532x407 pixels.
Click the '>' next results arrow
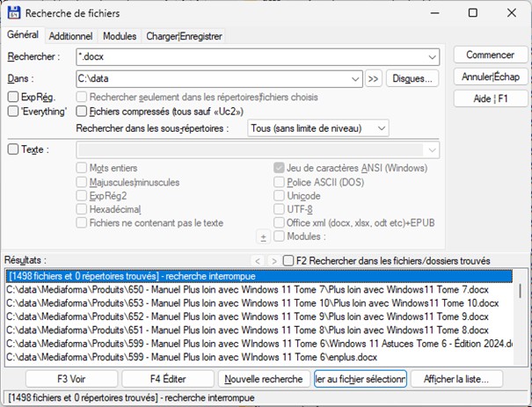(273, 260)
